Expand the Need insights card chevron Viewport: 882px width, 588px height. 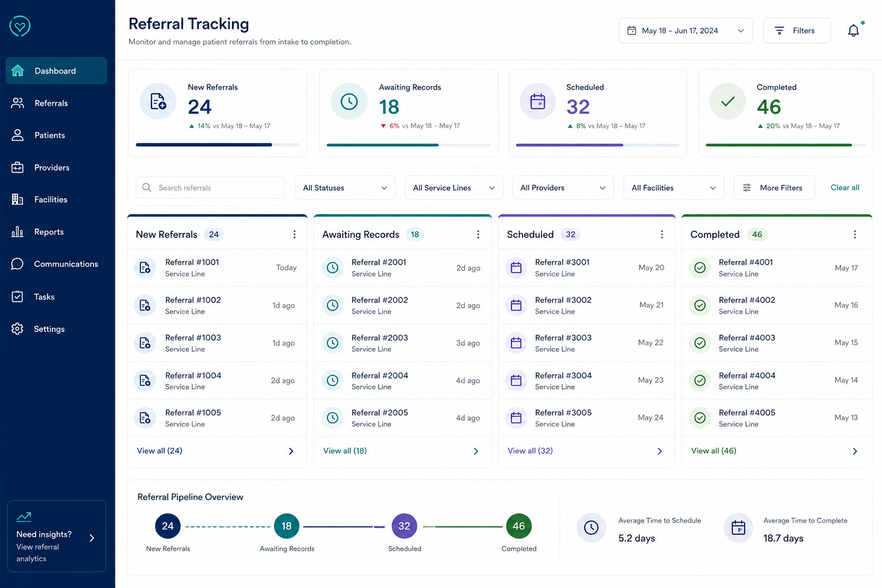(92, 538)
